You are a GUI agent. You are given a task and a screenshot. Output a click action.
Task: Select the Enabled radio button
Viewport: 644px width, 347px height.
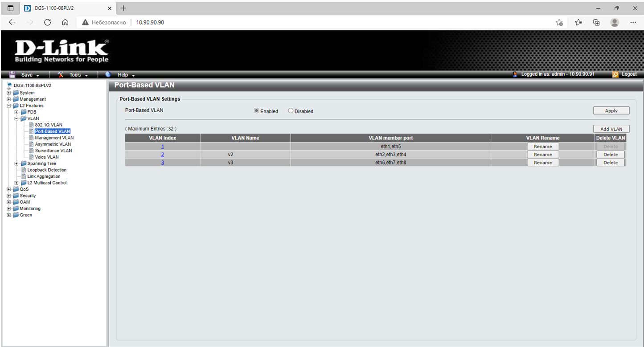click(256, 111)
